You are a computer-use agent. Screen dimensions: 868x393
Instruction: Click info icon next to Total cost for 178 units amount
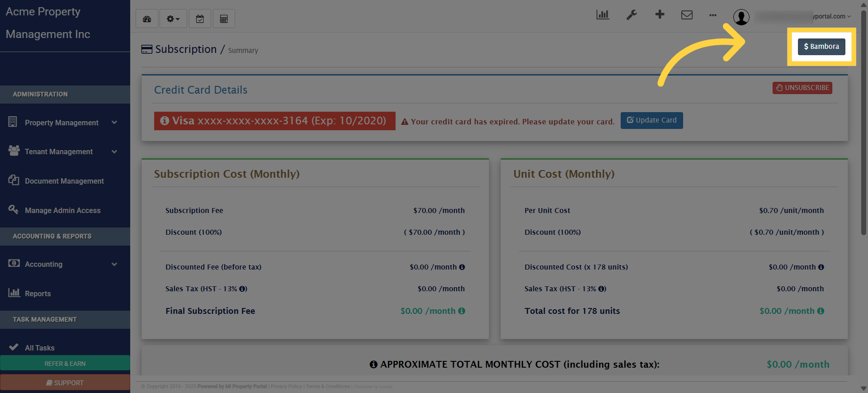(x=821, y=311)
